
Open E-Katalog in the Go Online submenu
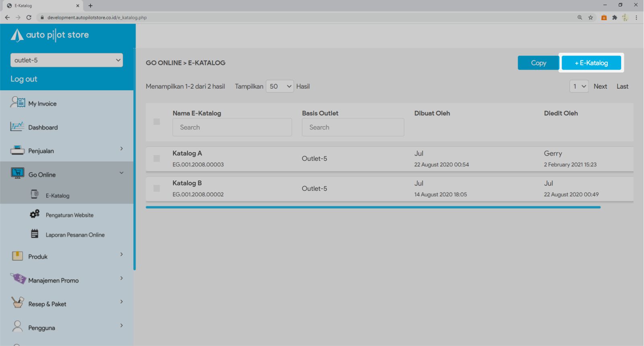click(x=58, y=196)
